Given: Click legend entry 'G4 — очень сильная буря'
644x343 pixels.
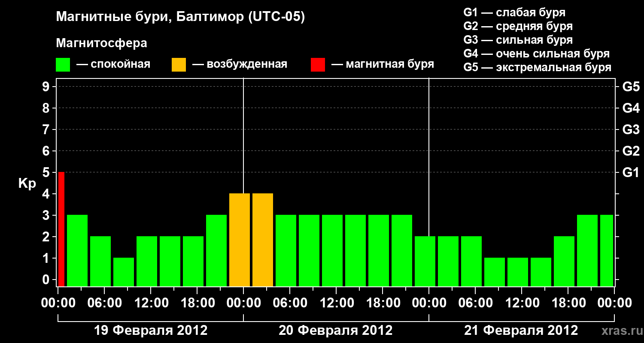Looking at the screenshot, I should pos(537,54).
